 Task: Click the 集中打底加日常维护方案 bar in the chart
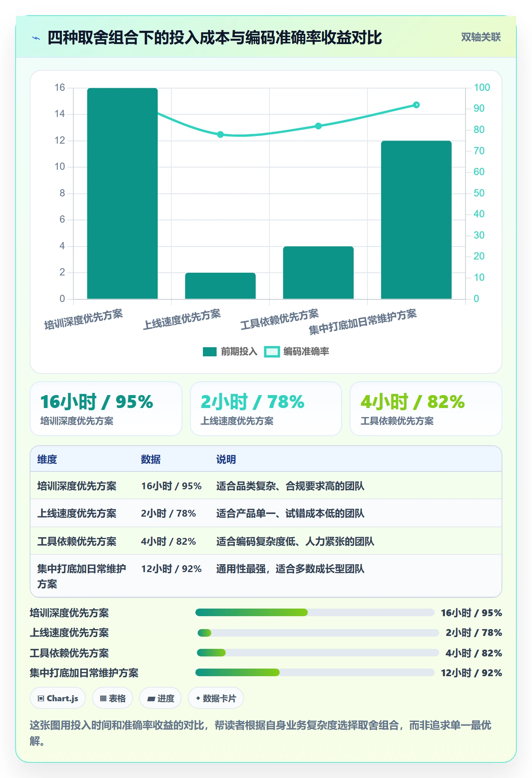[x=416, y=220]
